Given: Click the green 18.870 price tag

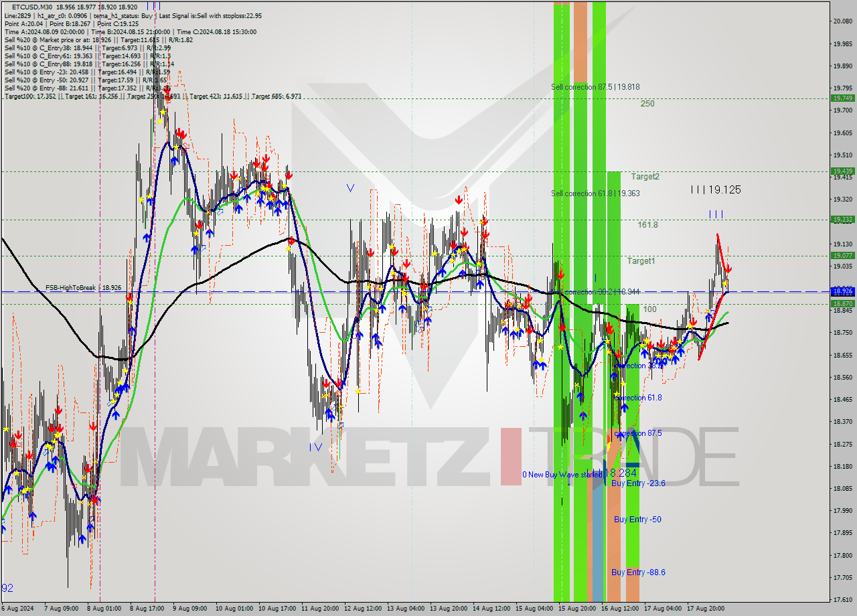Looking at the screenshot, I should 842,304.
